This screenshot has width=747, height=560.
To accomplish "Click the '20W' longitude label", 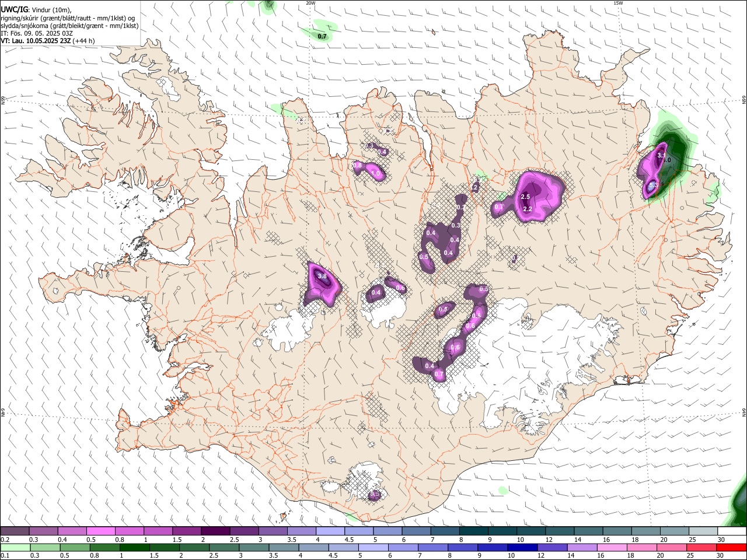I will (x=310, y=3).
